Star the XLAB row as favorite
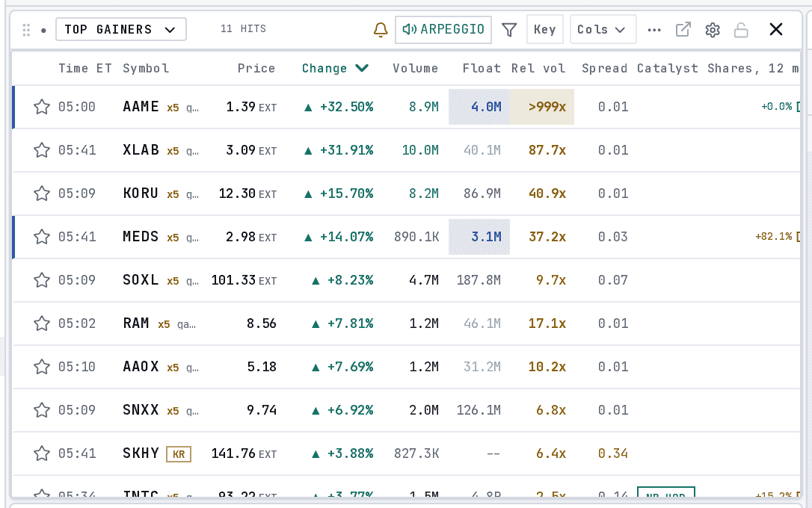 (42, 150)
